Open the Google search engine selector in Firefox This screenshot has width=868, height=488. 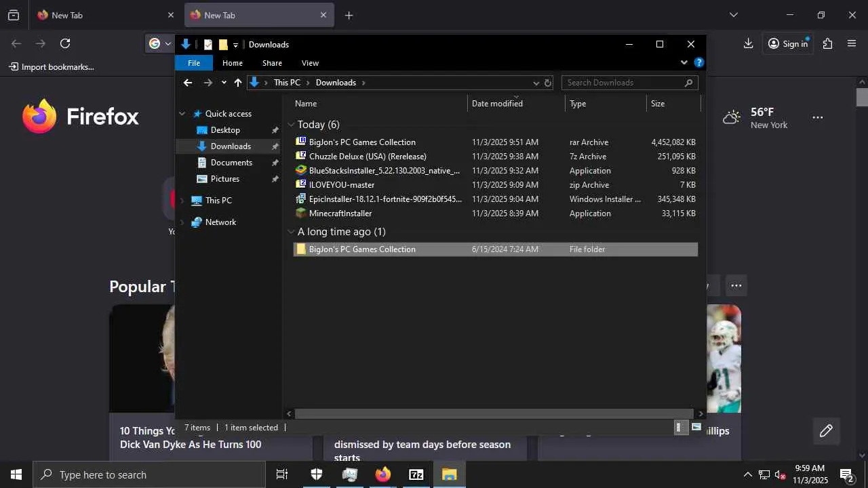click(x=160, y=43)
